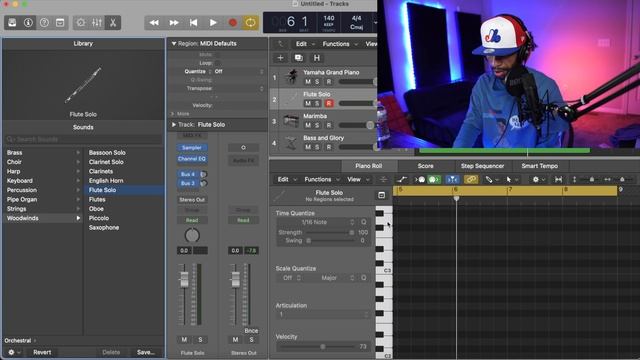Add a new track with the plus icon

coord(280,58)
